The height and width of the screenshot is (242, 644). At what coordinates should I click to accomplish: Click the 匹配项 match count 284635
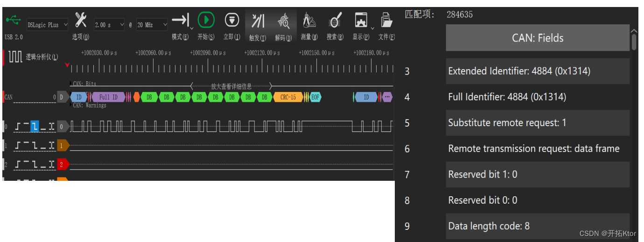pyautogui.click(x=460, y=14)
